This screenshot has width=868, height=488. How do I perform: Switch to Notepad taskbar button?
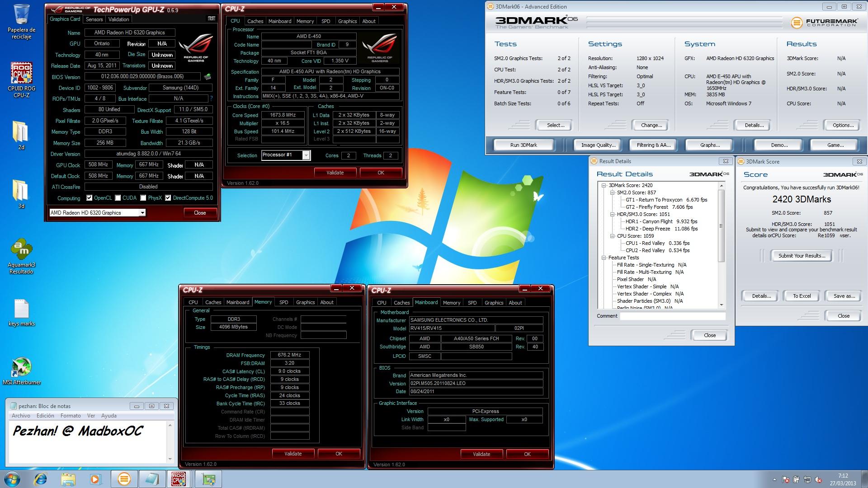151,479
